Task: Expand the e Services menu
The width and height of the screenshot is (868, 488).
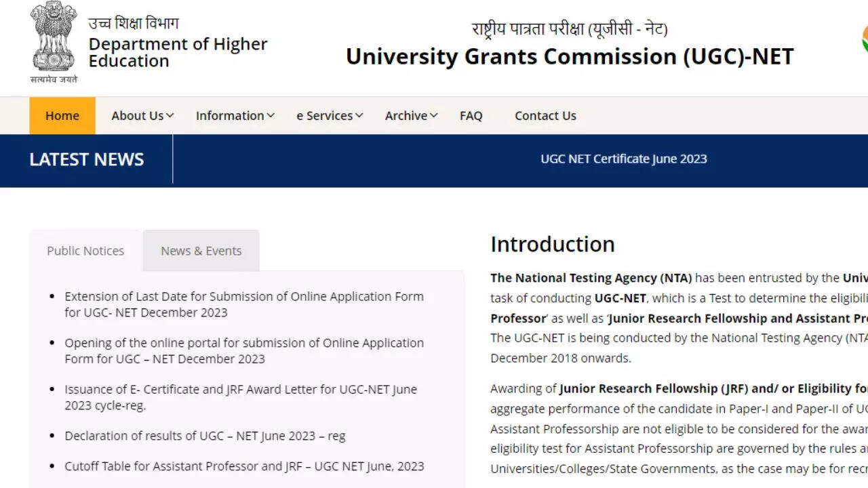Action: (330, 116)
